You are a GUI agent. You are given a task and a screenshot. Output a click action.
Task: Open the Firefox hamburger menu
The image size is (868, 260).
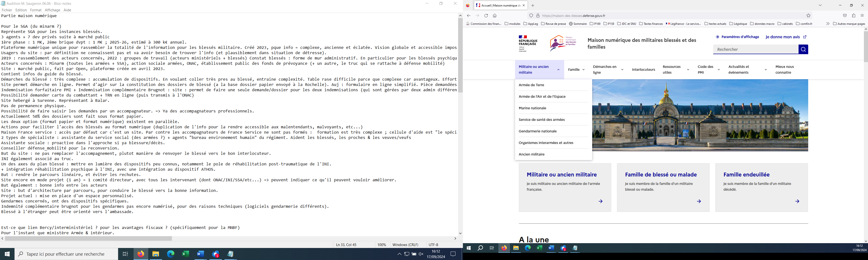click(x=862, y=16)
